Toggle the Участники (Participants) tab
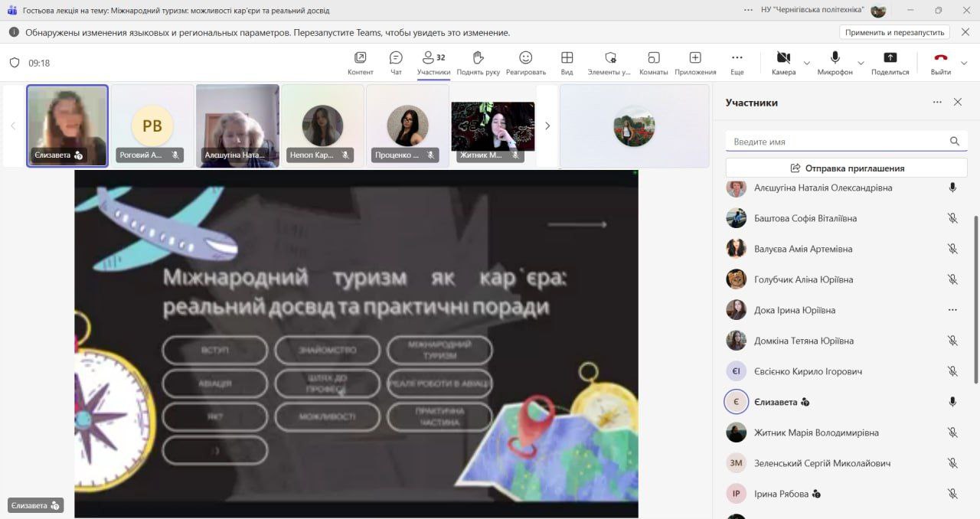980x519 pixels. [433, 58]
